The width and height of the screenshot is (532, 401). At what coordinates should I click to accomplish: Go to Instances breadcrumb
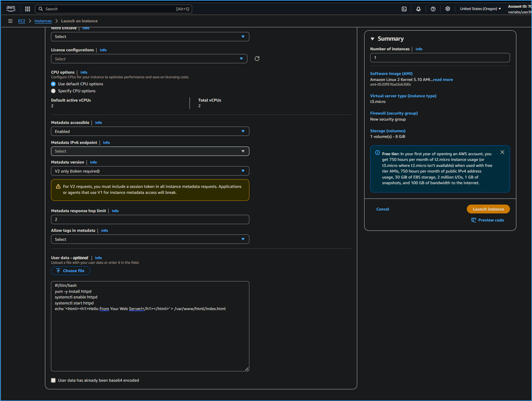43,21
